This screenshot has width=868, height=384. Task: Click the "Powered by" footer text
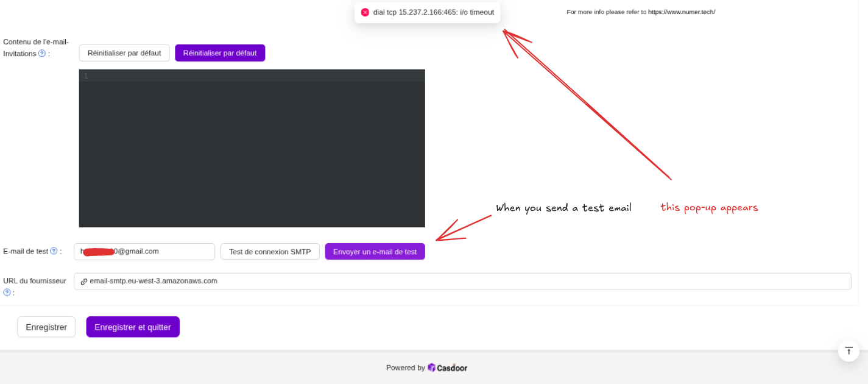click(406, 368)
